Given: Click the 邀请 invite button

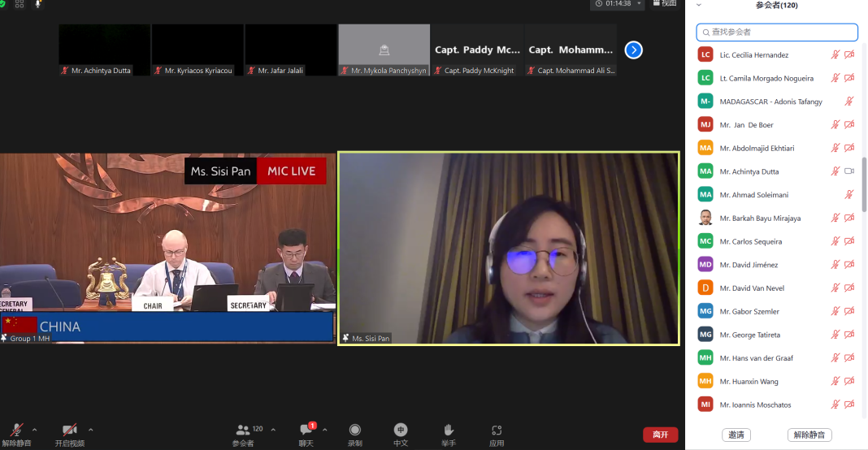Looking at the screenshot, I should point(736,435).
